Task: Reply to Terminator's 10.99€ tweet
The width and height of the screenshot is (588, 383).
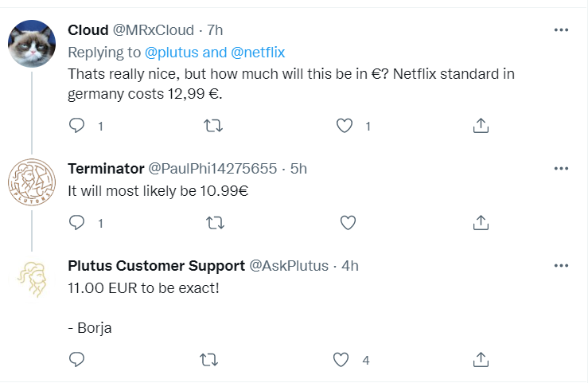Action: [77, 223]
